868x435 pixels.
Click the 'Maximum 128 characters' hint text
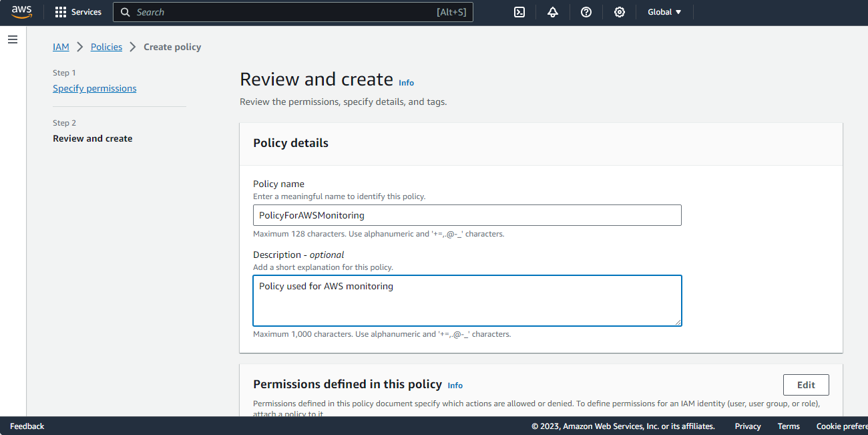379,234
